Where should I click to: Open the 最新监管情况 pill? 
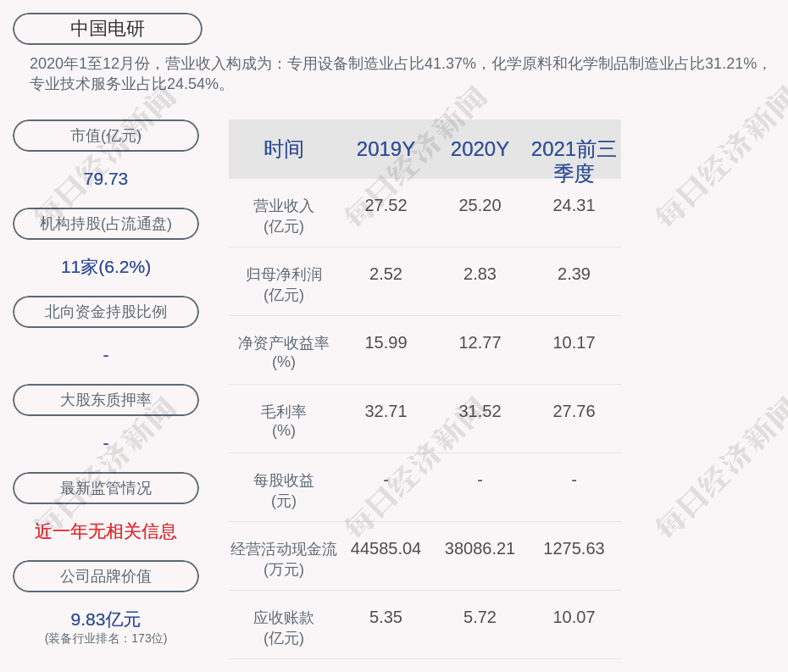[106, 488]
